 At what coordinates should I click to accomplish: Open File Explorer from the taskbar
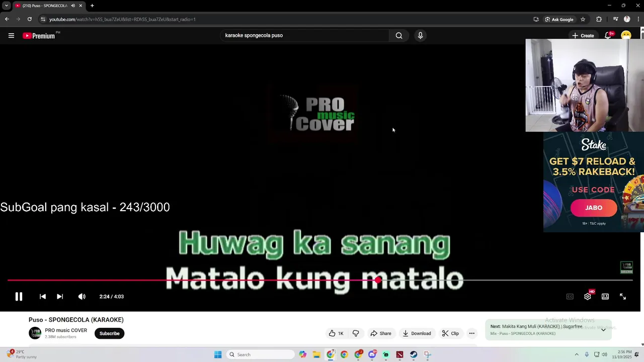(x=316, y=354)
